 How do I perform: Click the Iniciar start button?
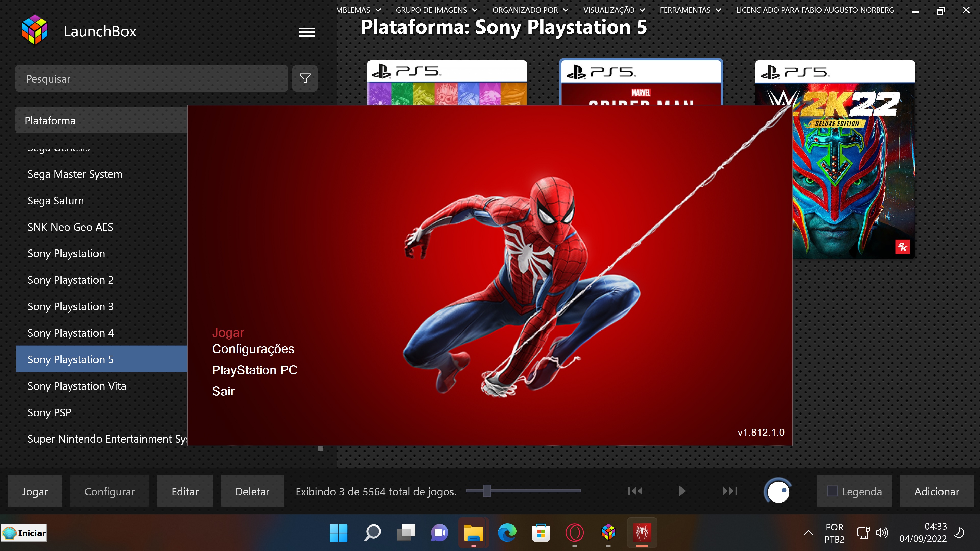click(x=23, y=533)
